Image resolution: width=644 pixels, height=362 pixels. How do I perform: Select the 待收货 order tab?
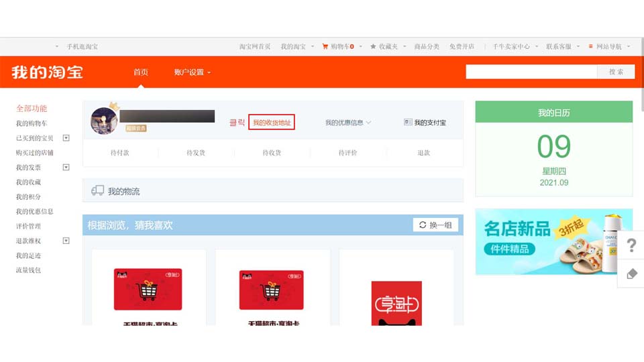(x=272, y=153)
